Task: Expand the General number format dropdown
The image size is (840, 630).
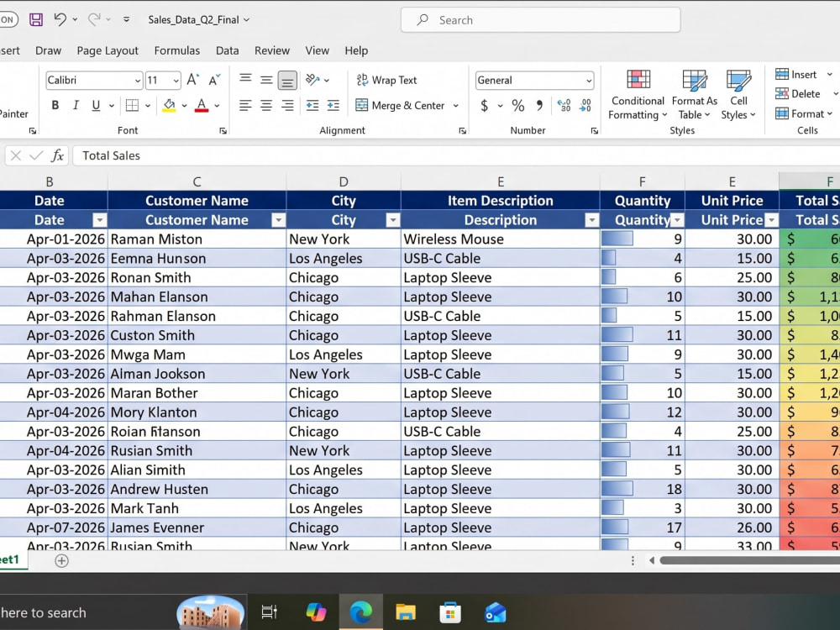Action: tap(534, 81)
